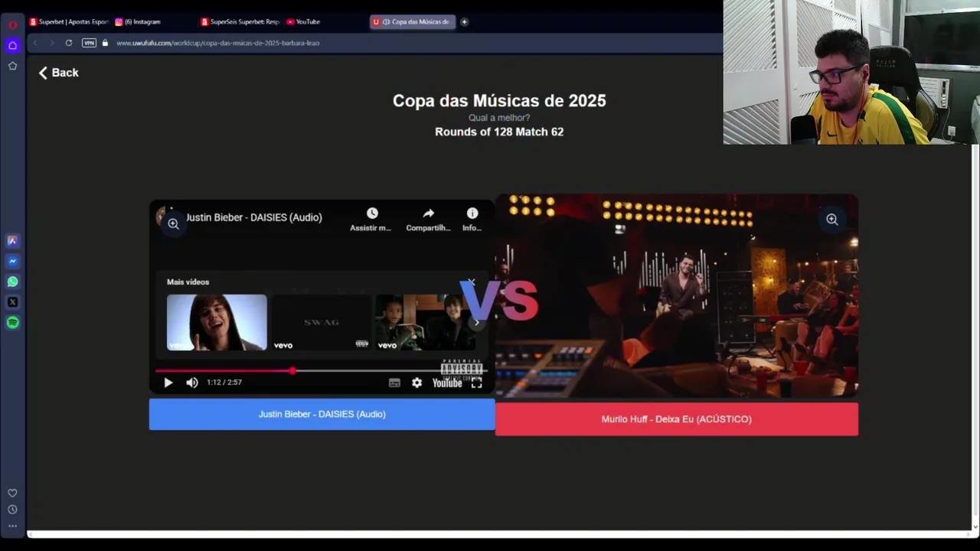Image resolution: width=980 pixels, height=551 pixels.
Task: Click the Back link
Action: pyautogui.click(x=58, y=73)
